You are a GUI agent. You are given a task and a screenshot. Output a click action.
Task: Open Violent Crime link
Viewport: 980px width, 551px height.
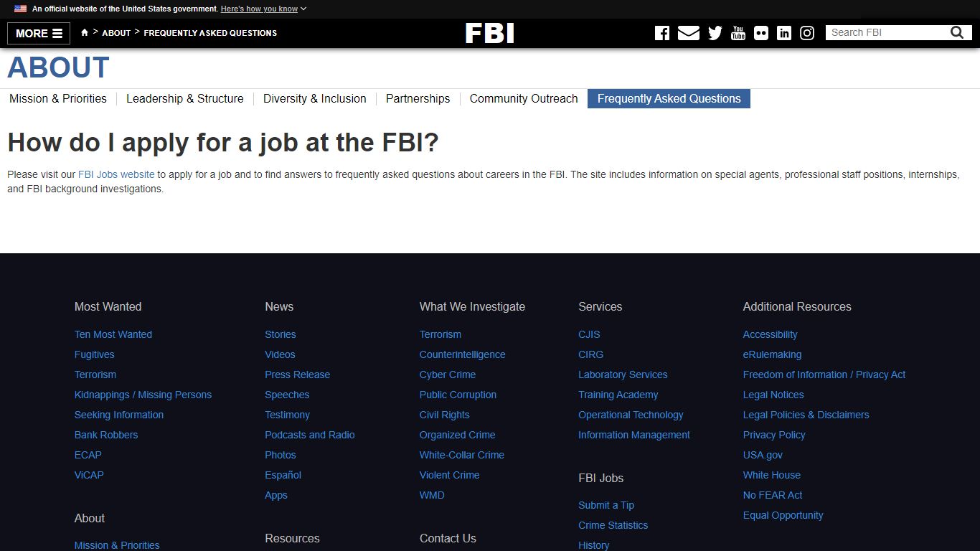click(x=450, y=475)
